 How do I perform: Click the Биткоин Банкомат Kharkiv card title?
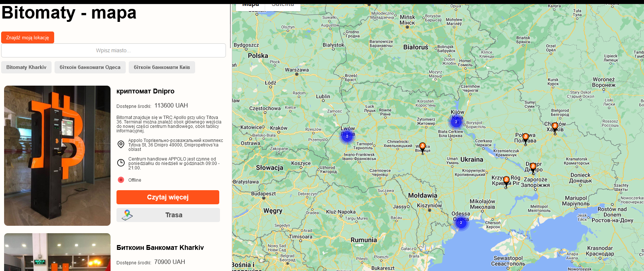tap(160, 248)
